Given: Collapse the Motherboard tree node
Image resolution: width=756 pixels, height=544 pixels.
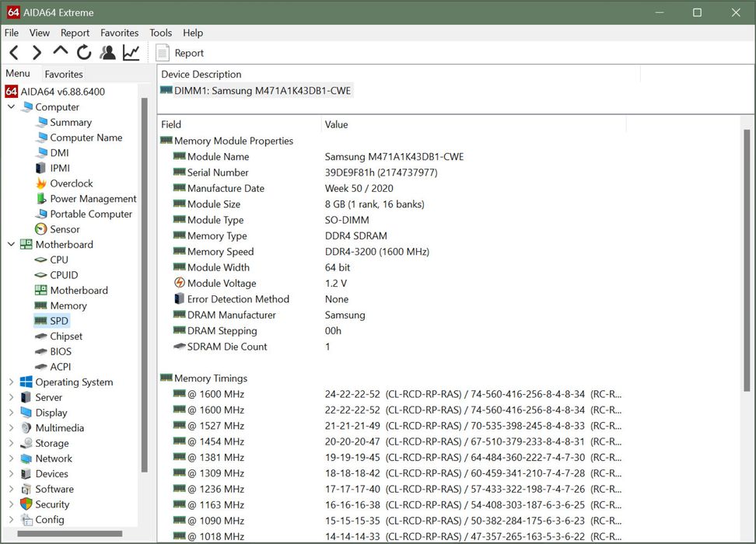Looking at the screenshot, I should [11, 245].
